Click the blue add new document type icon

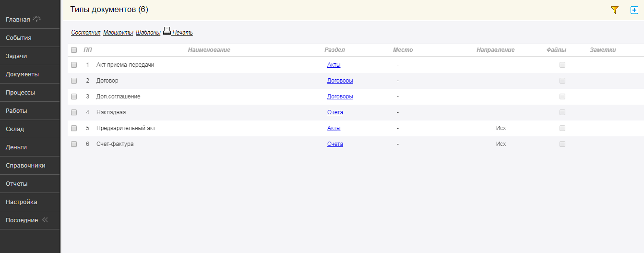tap(634, 10)
